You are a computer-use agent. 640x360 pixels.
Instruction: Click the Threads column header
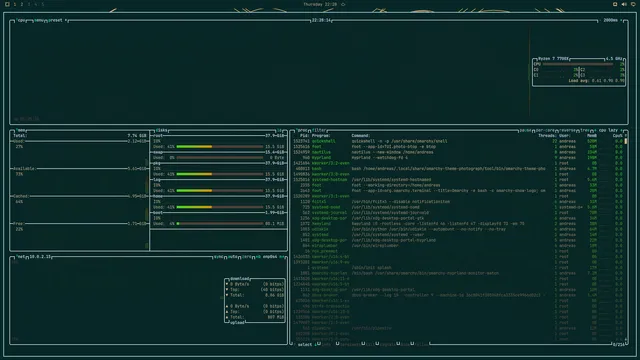[547, 136]
